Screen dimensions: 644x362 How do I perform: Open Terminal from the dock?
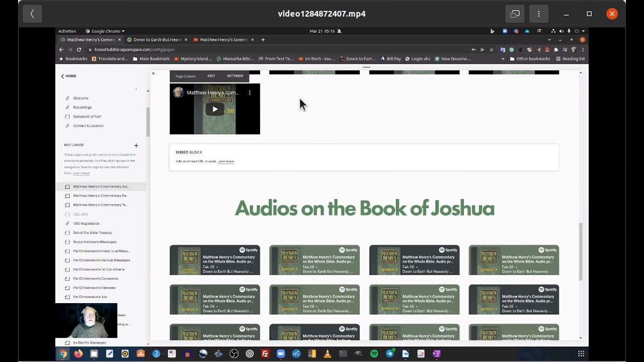(x=343, y=354)
